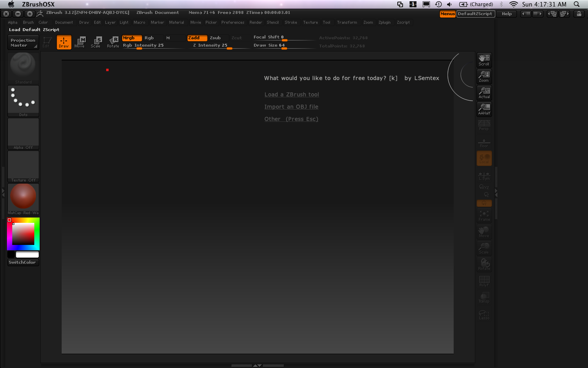Toggle Mrgb painting mode on

[131, 38]
